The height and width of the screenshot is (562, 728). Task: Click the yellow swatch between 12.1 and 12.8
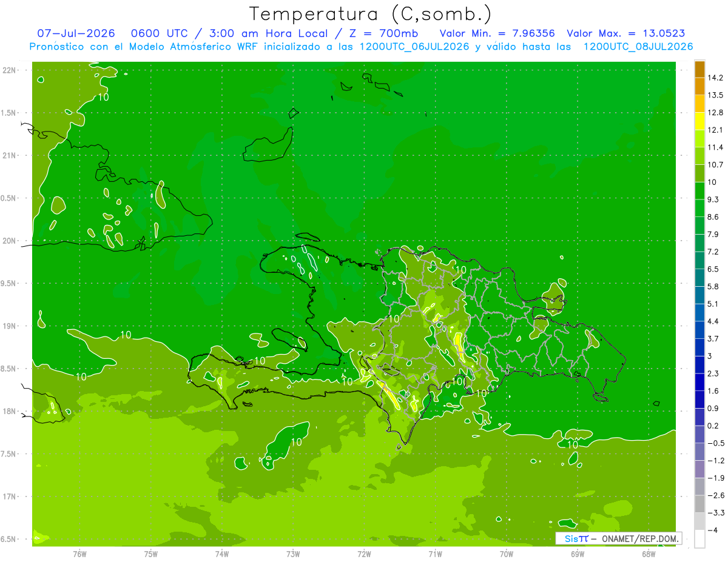coord(699,121)
